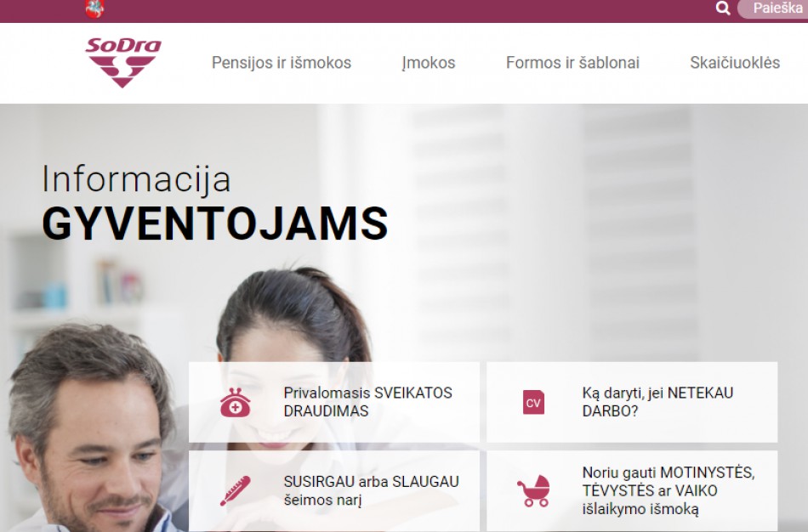The width and height of the screenshot is (808, 532).
Task: Open the Skaičiuoklės menu item
Action: click(735, 63)
